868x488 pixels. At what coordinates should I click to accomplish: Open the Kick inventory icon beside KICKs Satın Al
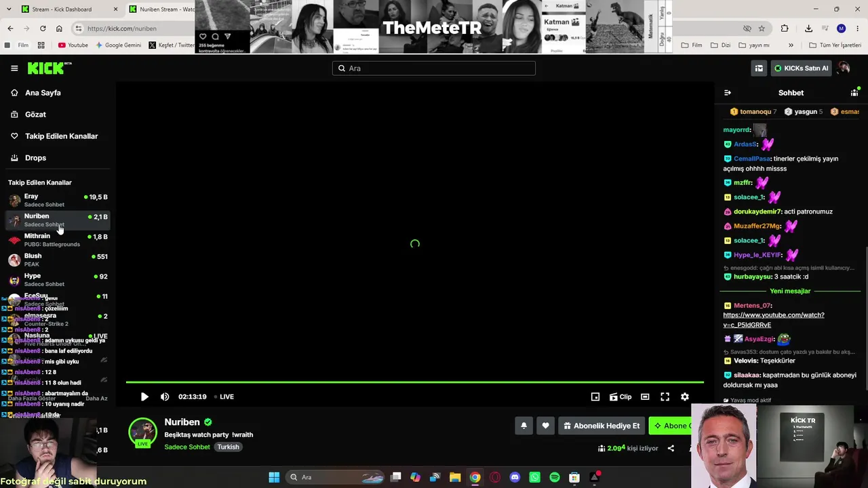tap(759, 68)
